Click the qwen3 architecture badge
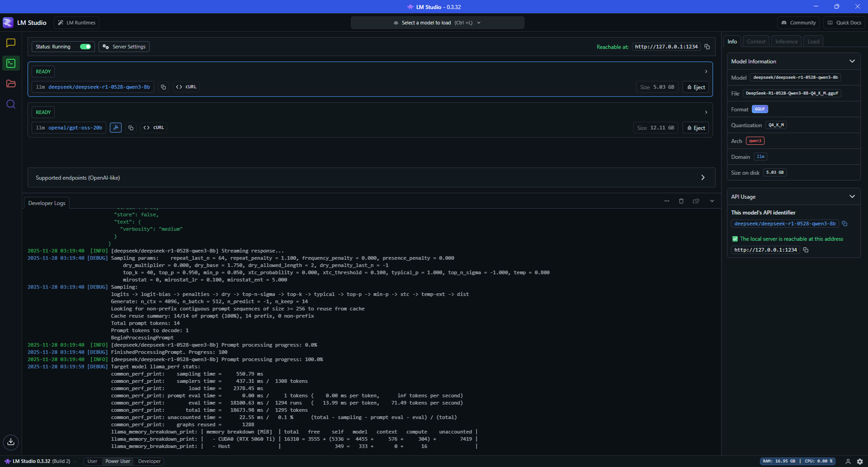The width and height of the screenshot is (868, 467). tap(755, 141)
